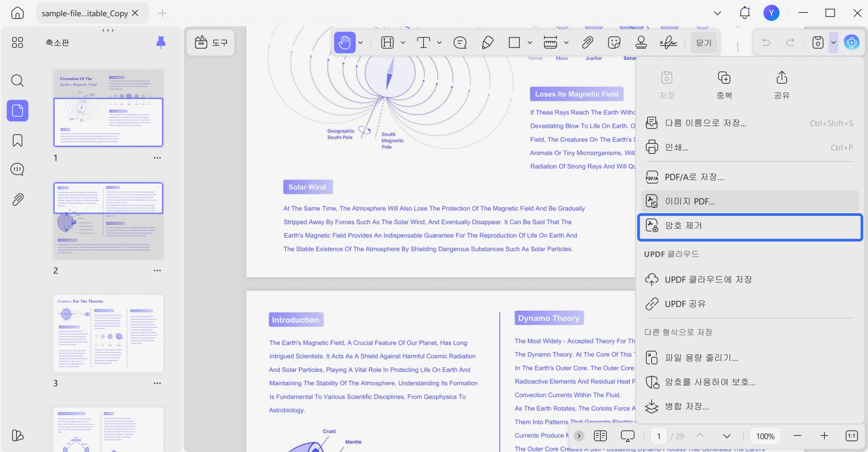Choose PDF/A로 저장 menu entry

tap(749, 177)
